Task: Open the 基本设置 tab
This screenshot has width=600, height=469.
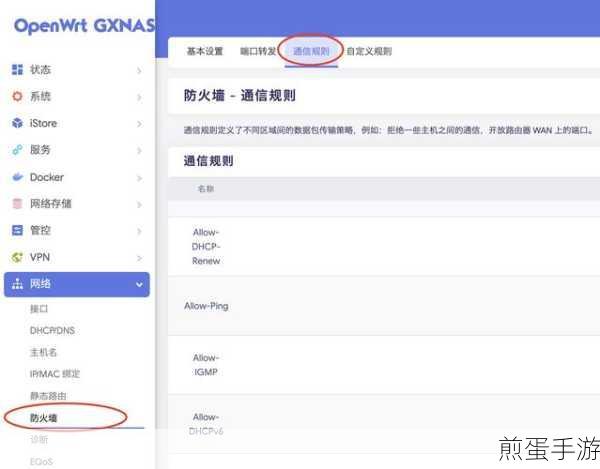Action: click(205, 51)
